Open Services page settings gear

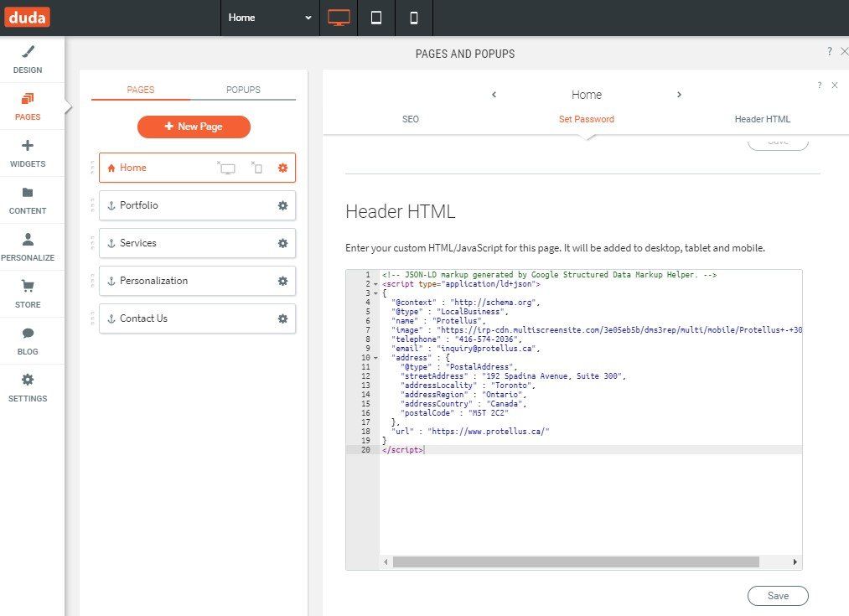pos(282,244)
